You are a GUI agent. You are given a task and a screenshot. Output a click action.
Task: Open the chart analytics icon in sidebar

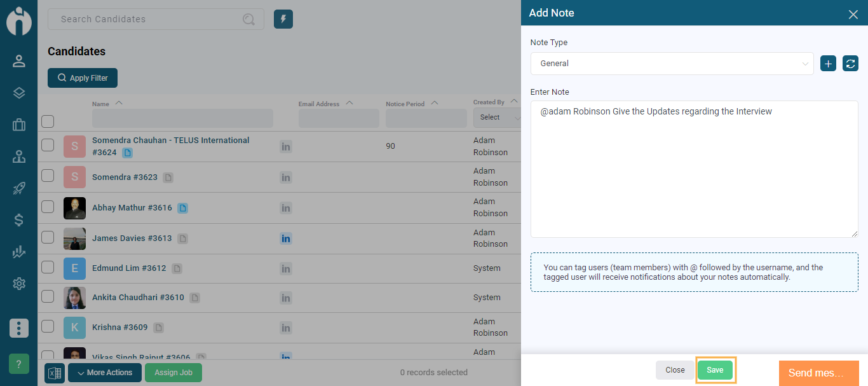coord(19,252)
